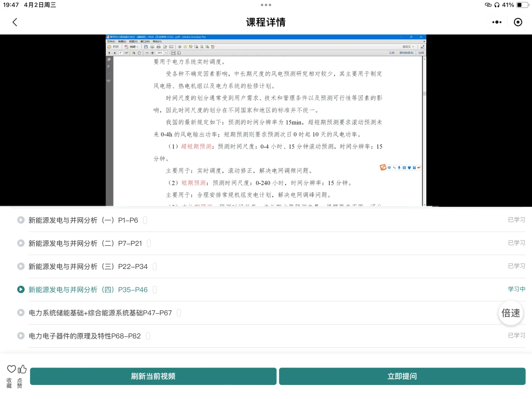Tap the 刷新当前视频 button
The height and width of the screenshot is (399, 532).
point(153,376)
